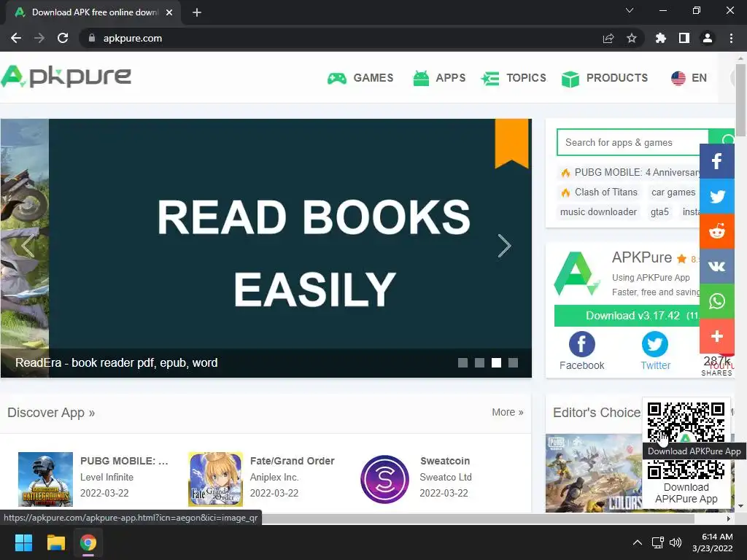This screenshot has height=560, width=747.
Task: Open the TOPICS menu item
Action: [526, 78]
